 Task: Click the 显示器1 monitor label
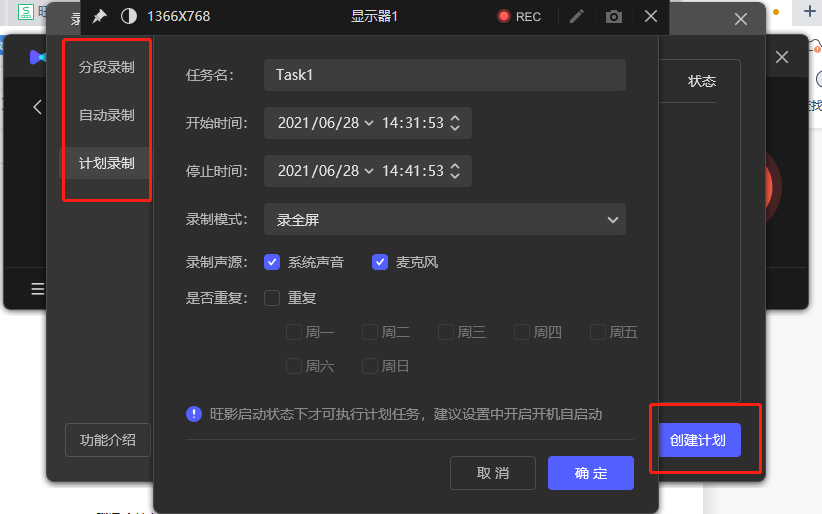point(374,16)
